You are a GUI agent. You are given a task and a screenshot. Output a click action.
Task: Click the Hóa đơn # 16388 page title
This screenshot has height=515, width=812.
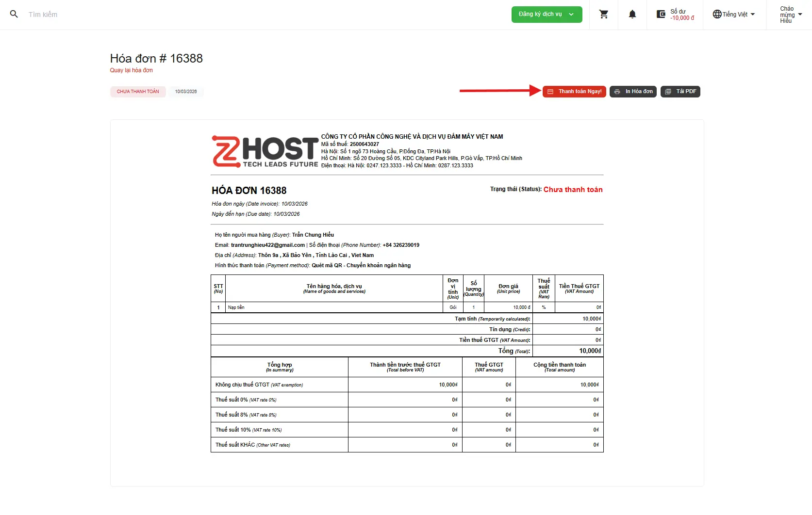tap(156, 58)
